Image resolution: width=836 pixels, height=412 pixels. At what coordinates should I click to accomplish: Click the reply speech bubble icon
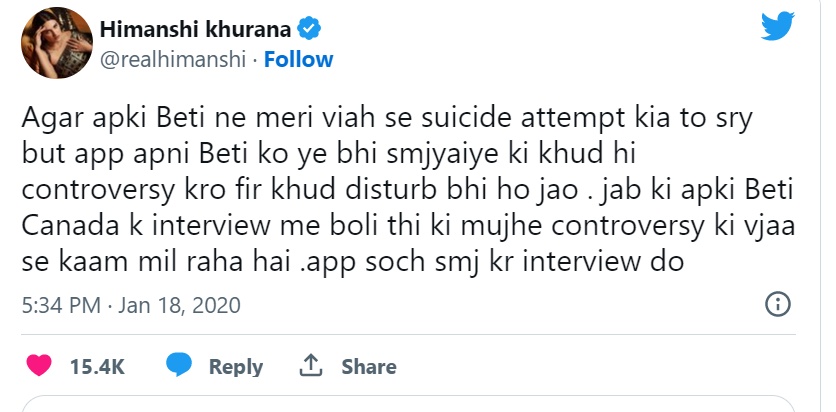(179, 366)
